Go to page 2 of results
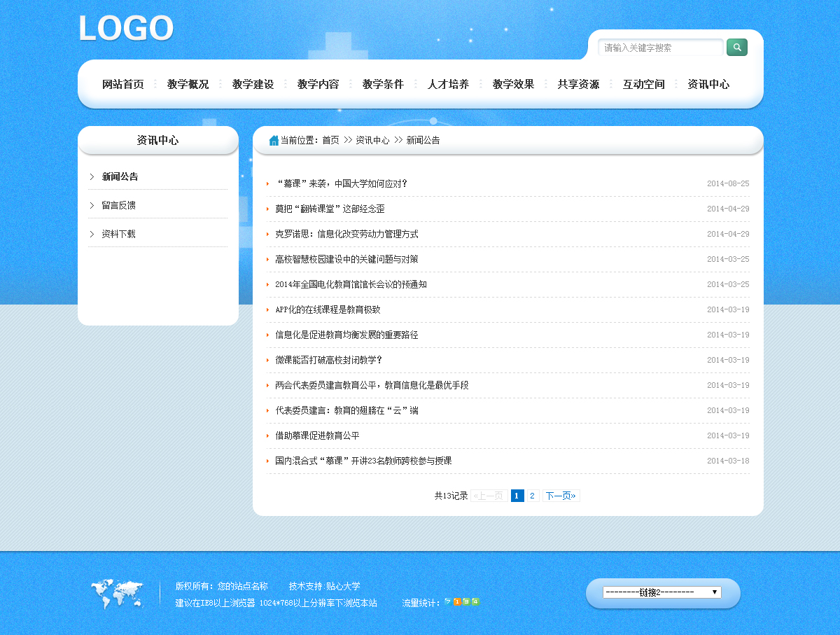The height and width of the screenshot is (635, 840). [532, 496]
